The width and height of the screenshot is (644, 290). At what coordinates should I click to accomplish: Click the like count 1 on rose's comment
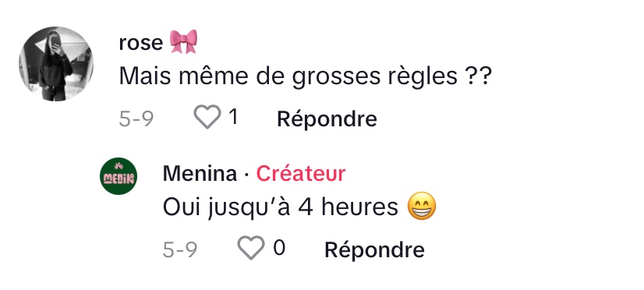point(233,117)
